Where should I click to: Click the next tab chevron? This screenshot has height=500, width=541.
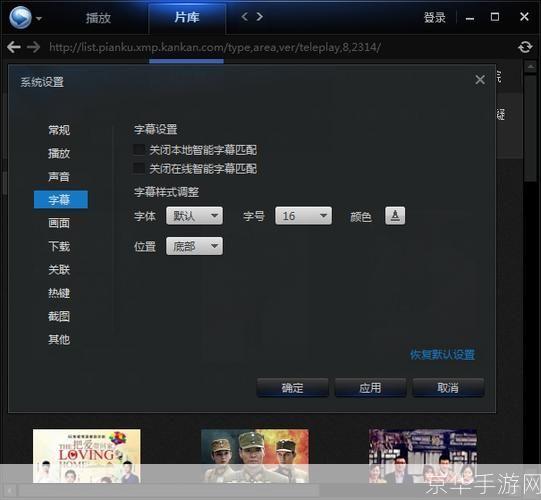click(x=259, y=17)
